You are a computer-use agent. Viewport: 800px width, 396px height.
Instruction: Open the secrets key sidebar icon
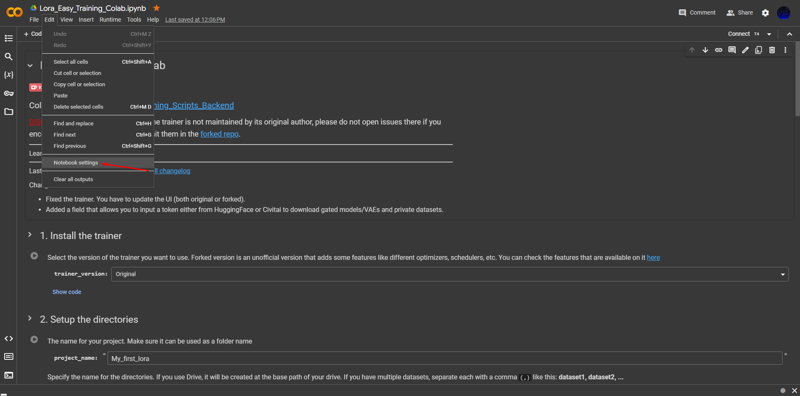coord(9,93)
